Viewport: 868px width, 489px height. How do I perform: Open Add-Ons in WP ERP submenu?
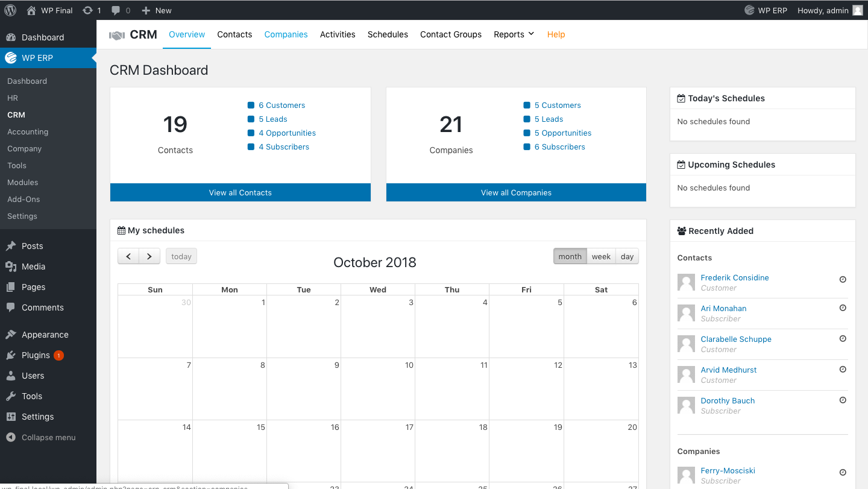(24, 199)
